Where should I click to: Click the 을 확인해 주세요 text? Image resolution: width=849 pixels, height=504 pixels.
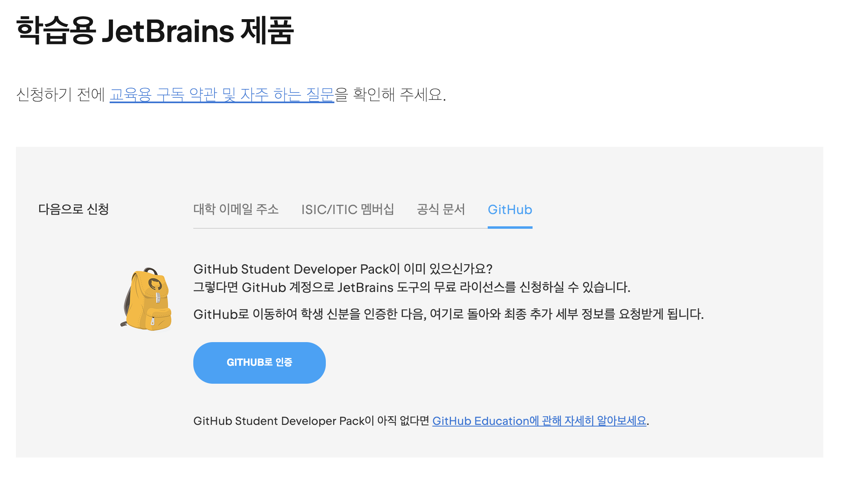[390, 95]
